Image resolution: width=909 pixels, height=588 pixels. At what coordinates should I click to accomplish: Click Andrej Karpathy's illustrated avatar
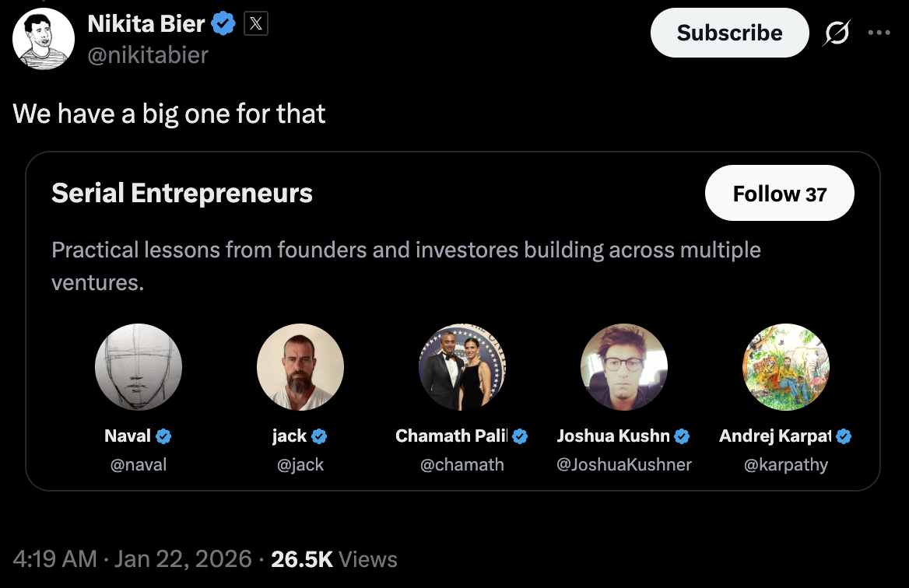[786, 367]
